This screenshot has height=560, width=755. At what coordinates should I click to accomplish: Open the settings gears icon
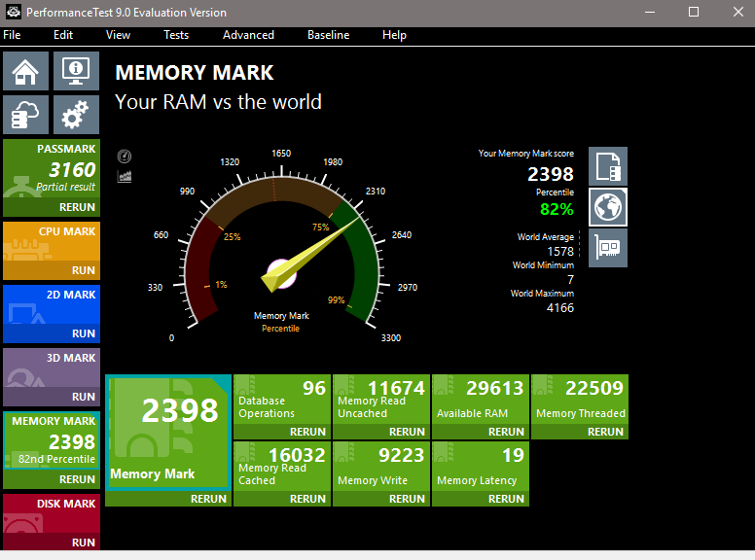[x=76, y=115]
